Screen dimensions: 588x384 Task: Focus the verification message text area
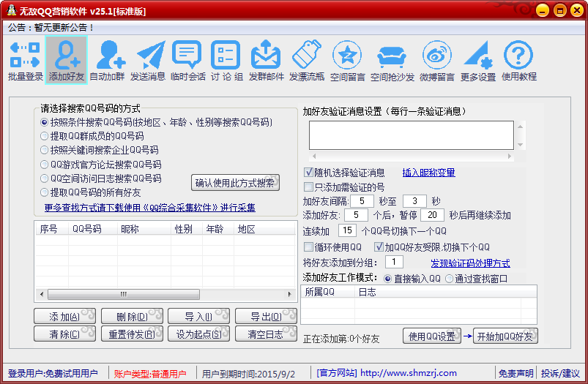pyautogui.click(x=411, y=135)
